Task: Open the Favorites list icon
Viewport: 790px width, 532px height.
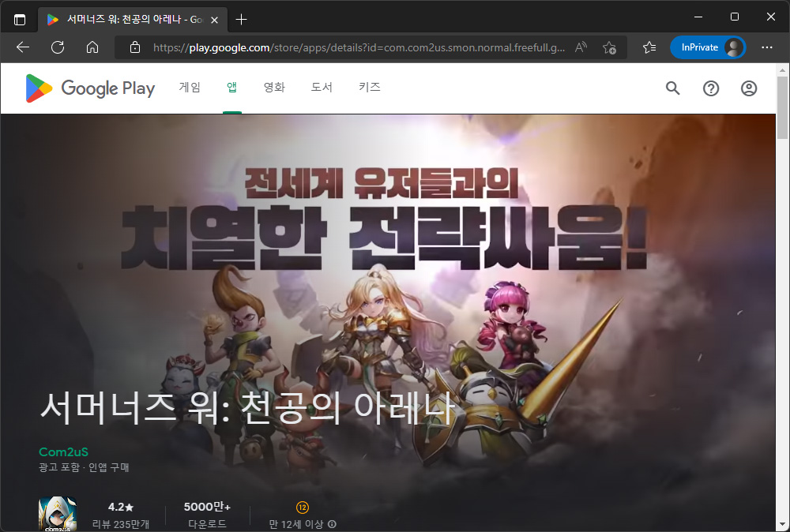Action: [649, 47]
